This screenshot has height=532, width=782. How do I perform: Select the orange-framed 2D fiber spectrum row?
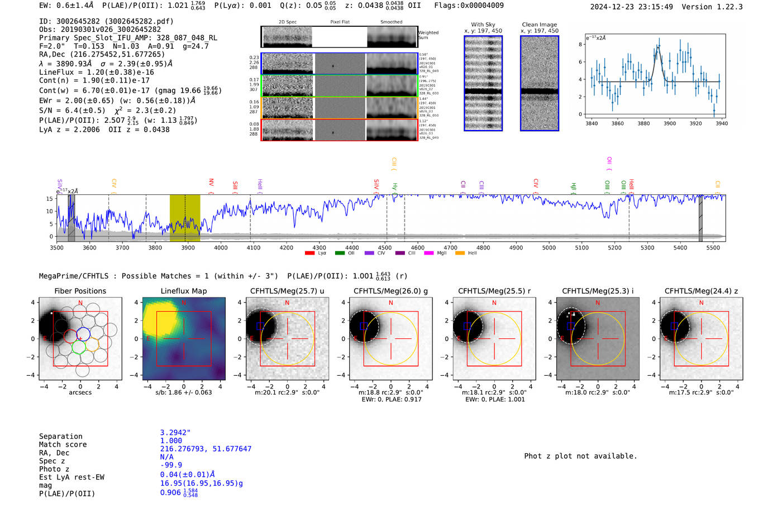pos(339,108)
